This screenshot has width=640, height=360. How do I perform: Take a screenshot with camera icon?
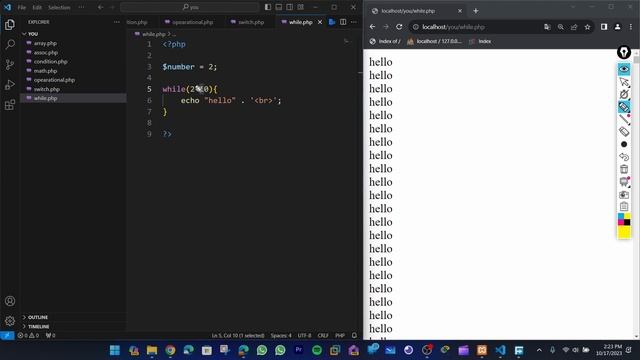coord(624,195)
